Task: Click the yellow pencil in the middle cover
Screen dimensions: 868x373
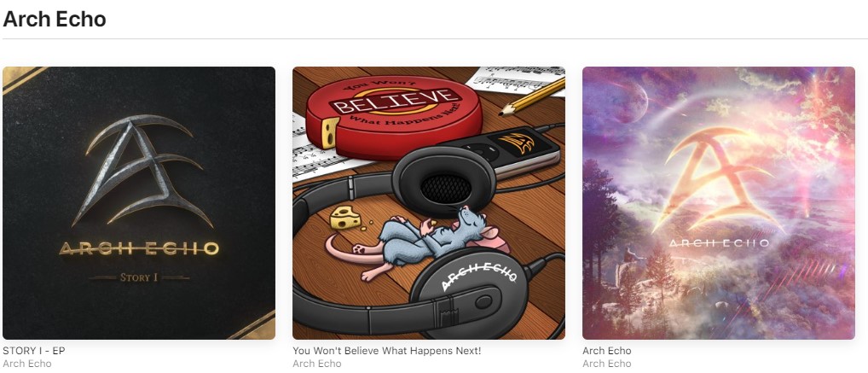Action: (x=531, y=96)
